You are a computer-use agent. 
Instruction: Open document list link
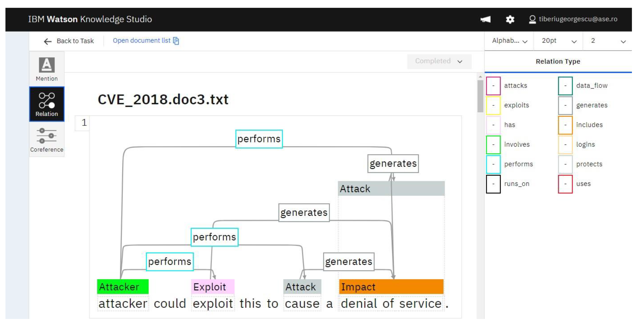coord(141,40)
